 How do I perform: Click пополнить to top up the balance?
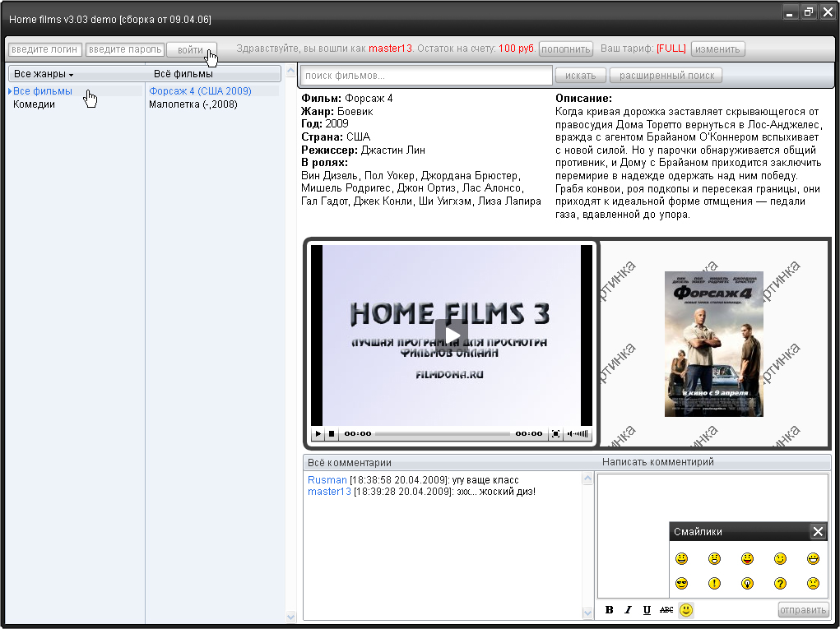click(566, 49)
